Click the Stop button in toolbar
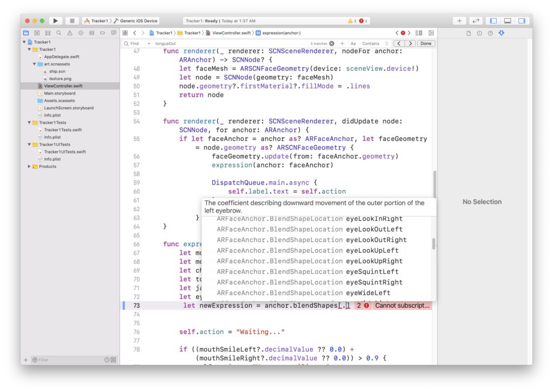Screen dimensions: 553x392 72,21
